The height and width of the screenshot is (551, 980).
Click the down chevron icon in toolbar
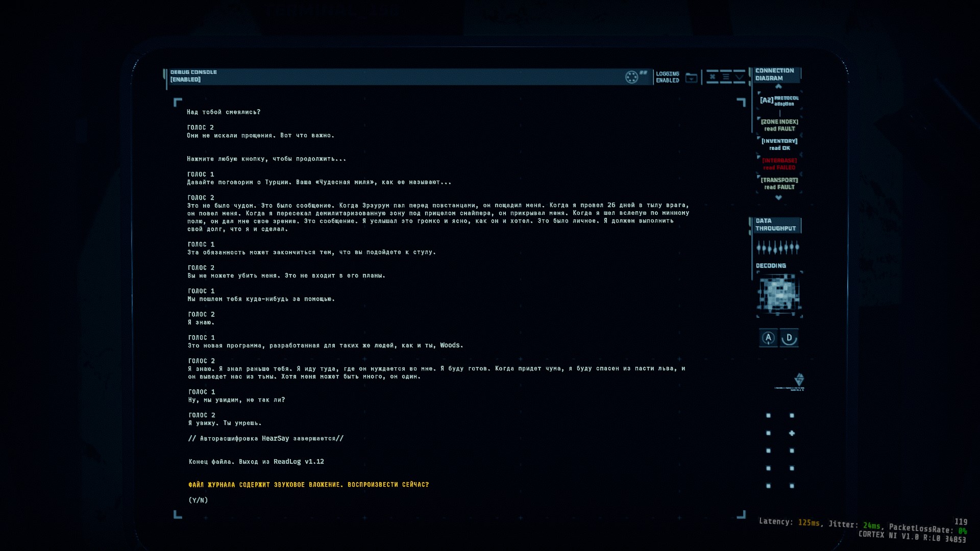coord(739,77)
